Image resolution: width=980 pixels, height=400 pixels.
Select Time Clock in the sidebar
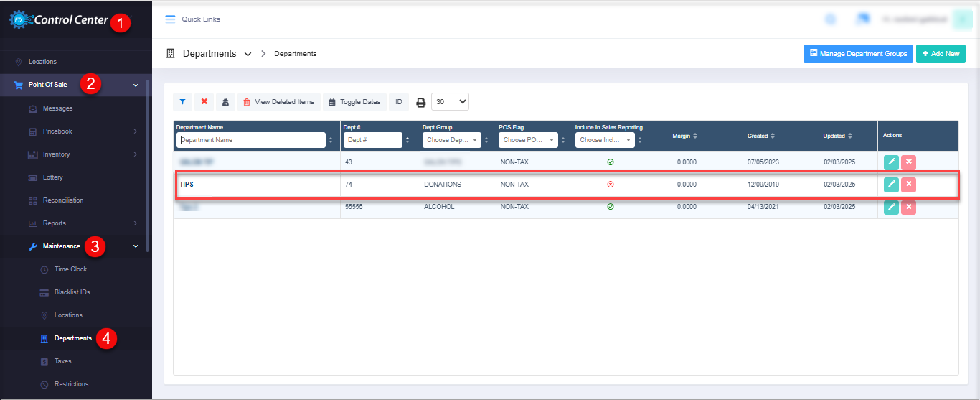pos(70,269)
